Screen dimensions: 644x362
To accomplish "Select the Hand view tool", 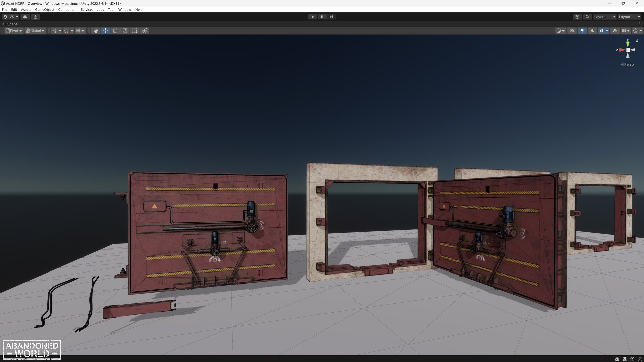I will (x=96, y=31).
